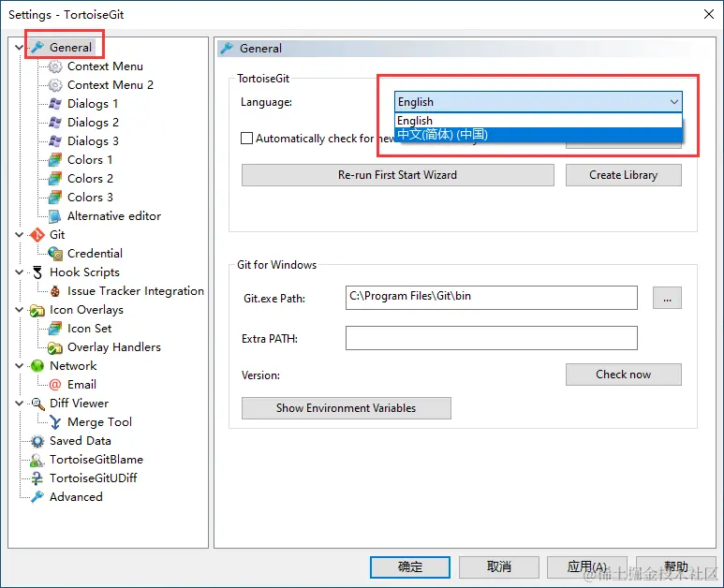The width and height of the screenshot is (724, 588).
Task: Click the General wrench icon in tree
Action: pyautogui.click(x=37, y=47)
